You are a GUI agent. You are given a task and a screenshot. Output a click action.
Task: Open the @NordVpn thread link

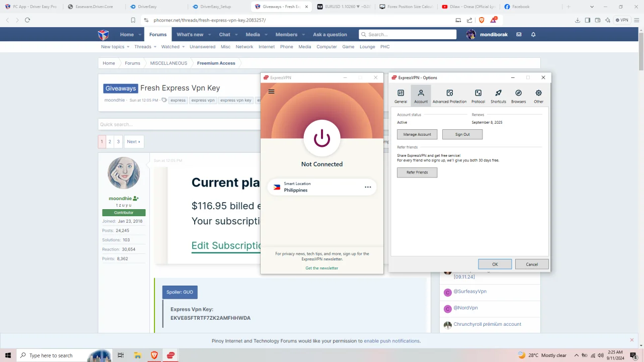point(465,308)
